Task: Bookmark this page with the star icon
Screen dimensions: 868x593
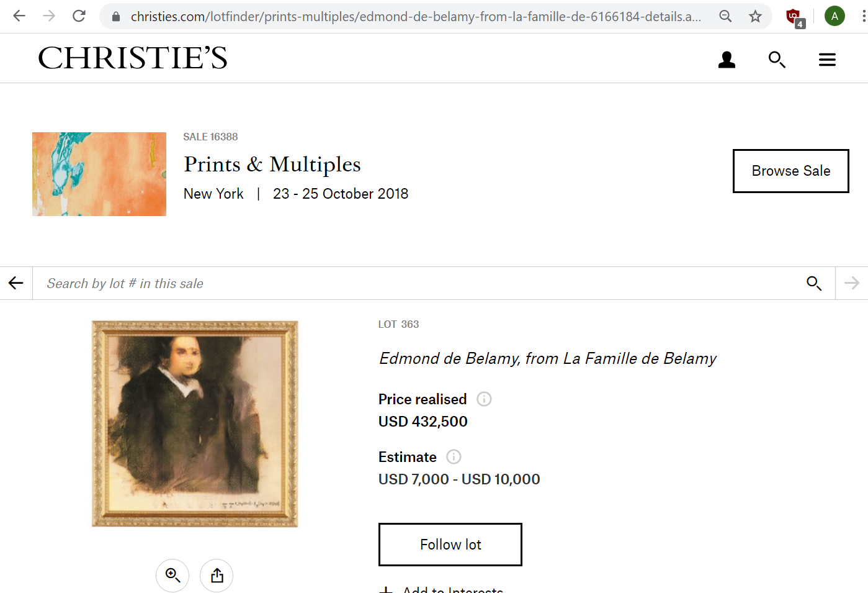Action: pyautogui.click(x=755, y=16)
